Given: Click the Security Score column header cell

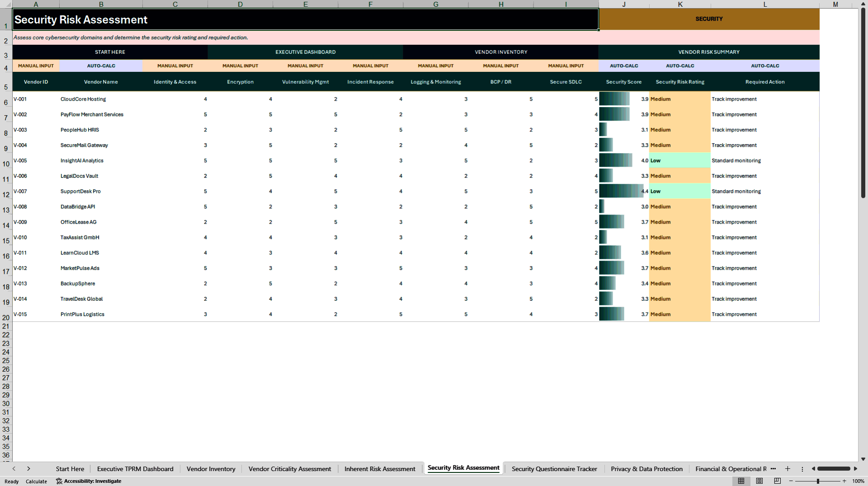Looking at the screenshot, I should point(624,82).
